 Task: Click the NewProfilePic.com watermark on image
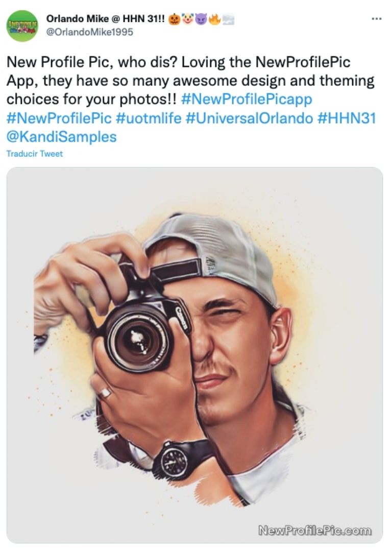coord(315,530)
